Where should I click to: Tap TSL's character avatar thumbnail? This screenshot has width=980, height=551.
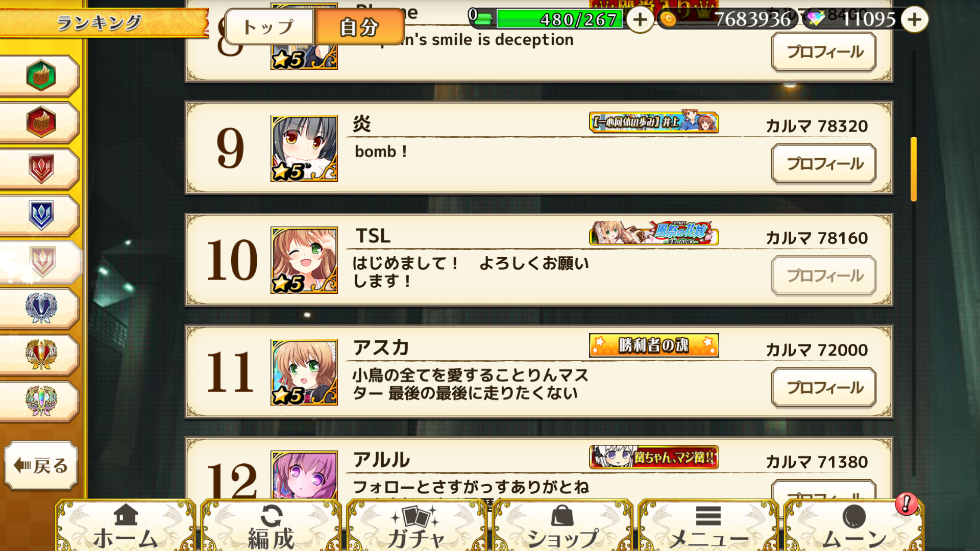coord(304,260)
